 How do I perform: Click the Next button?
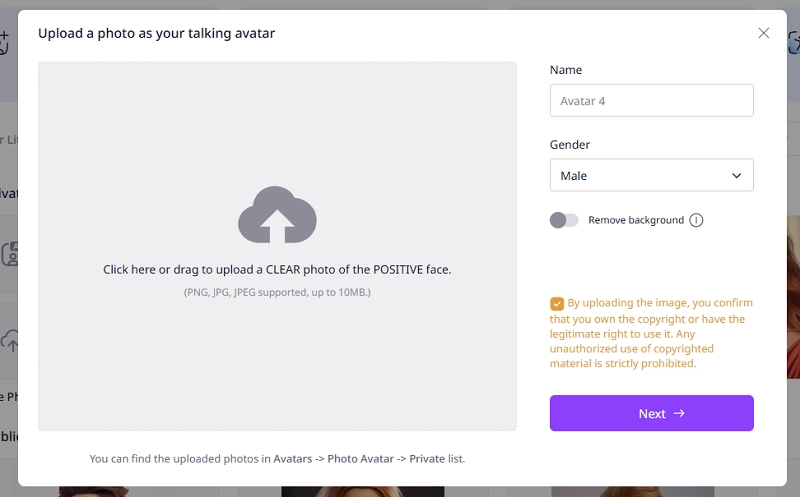coord(651,413)
